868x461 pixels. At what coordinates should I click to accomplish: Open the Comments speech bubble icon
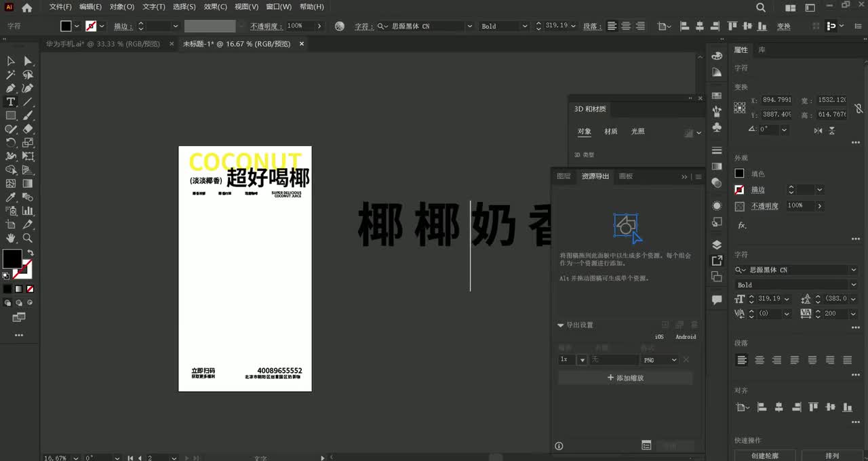pyautogui.click(x=717, y=300)
